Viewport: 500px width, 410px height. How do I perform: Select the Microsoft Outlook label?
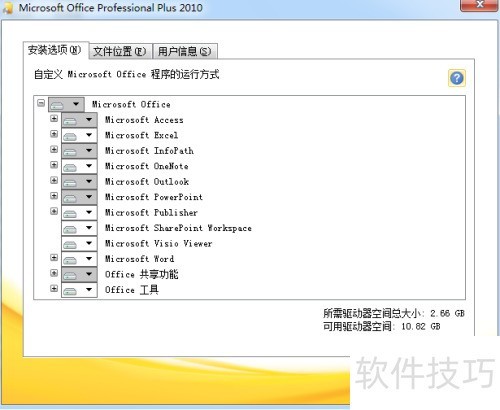[x=147, y=181]
